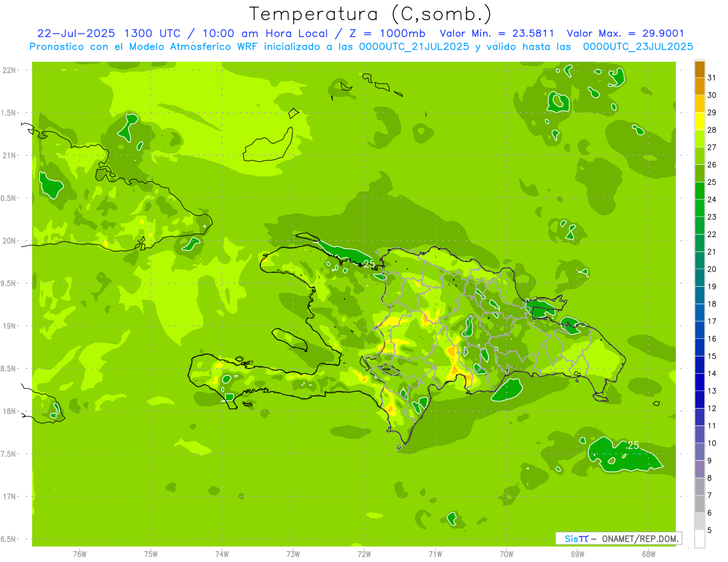Click the gray legend swatch between 6 and 7
This screenshot has width=728, height=562.
click(699, 504)
